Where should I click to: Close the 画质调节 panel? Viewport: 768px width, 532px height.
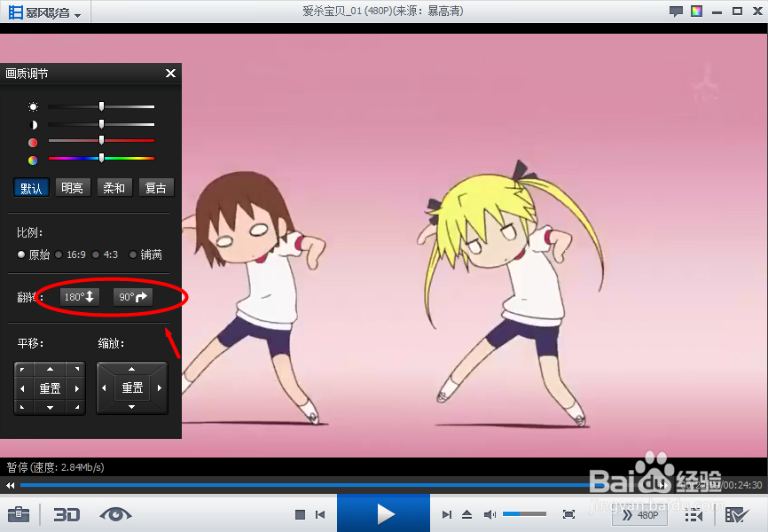pos(170,74)
